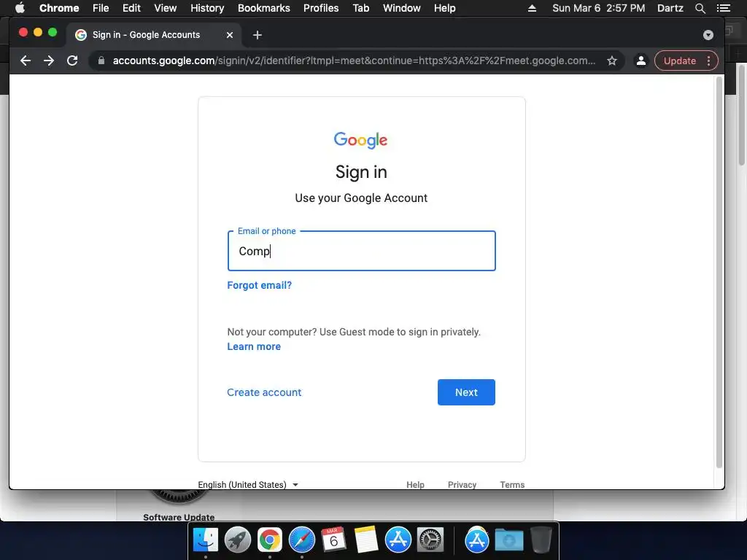View site info via the lock icon

(101, 61)
